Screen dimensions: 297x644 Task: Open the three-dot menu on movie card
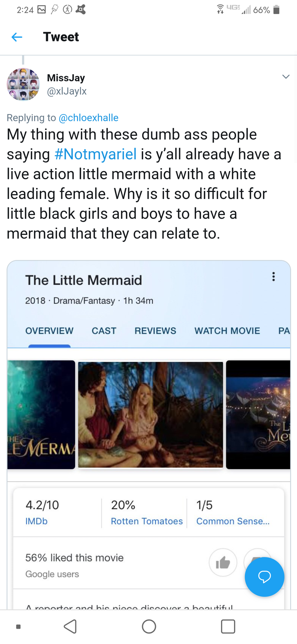pyautogui.click(x=273, y=276)
